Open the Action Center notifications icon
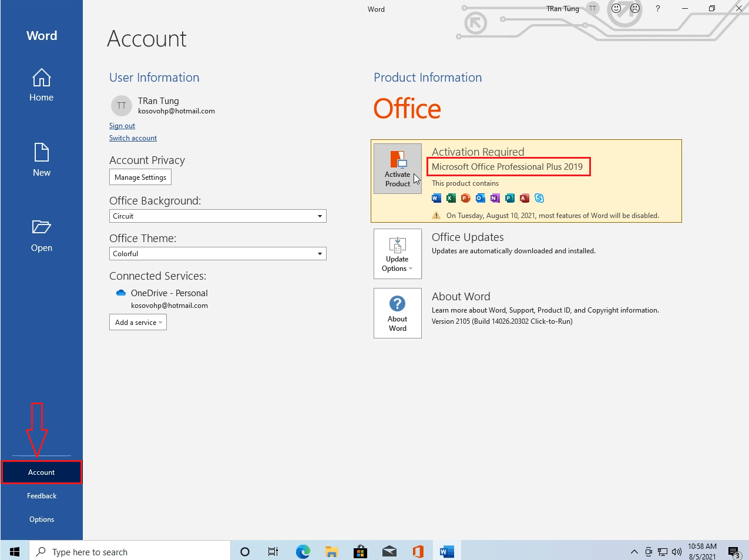Image resolution: width=749 pixels, height=560 pixels. click(734, 551)
